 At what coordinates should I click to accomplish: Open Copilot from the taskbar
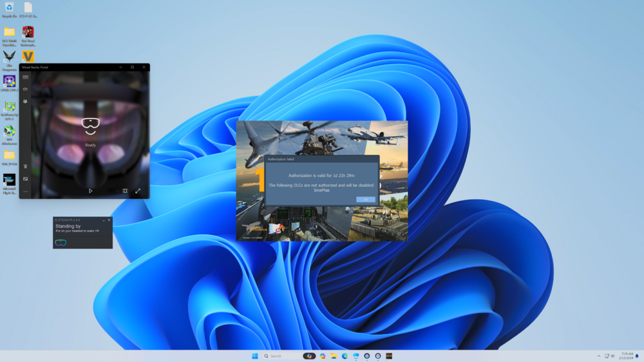pyautogui.click(x=309, y=356)
